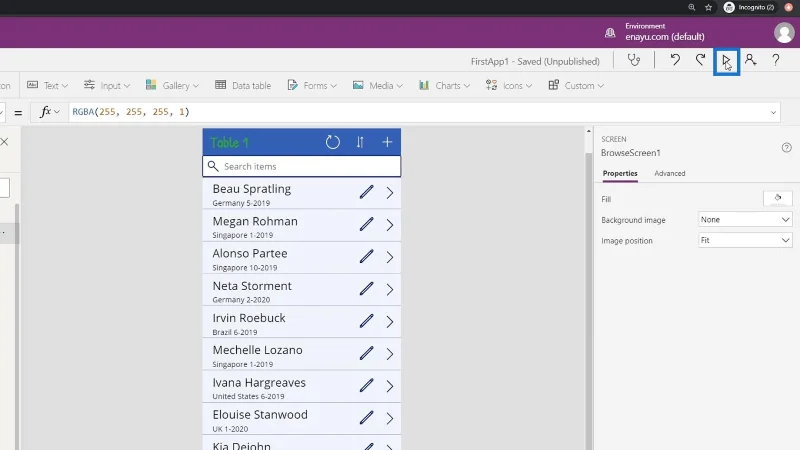This screenshot has height=450, width=800.
Task: Open Ivana Hargreaves details arrow
Action: click(390, 386)
